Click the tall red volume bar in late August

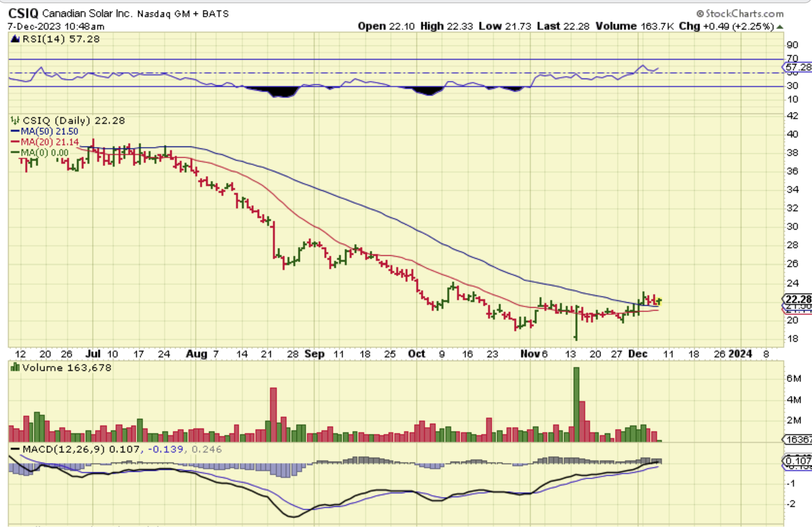point(273,414)
